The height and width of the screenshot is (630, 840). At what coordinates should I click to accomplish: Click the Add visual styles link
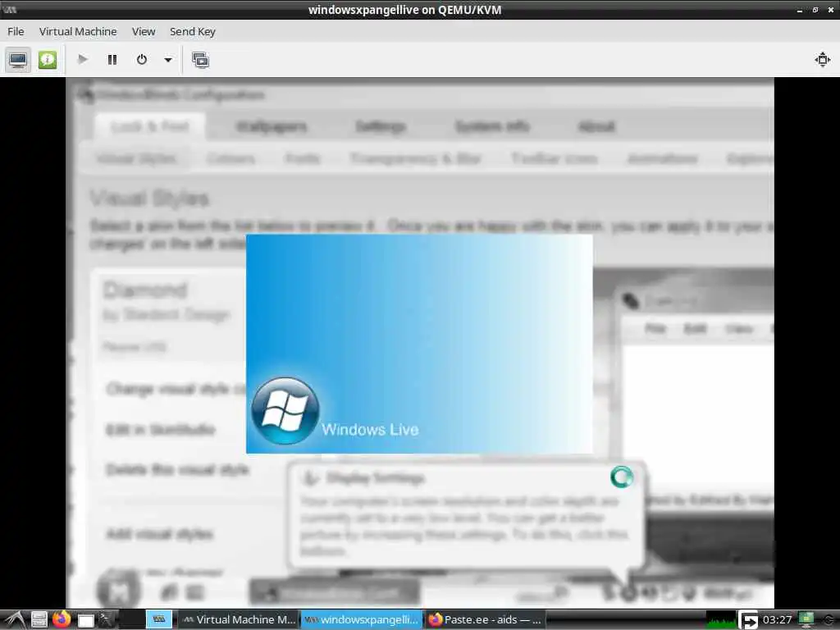(x=160, y=534)
